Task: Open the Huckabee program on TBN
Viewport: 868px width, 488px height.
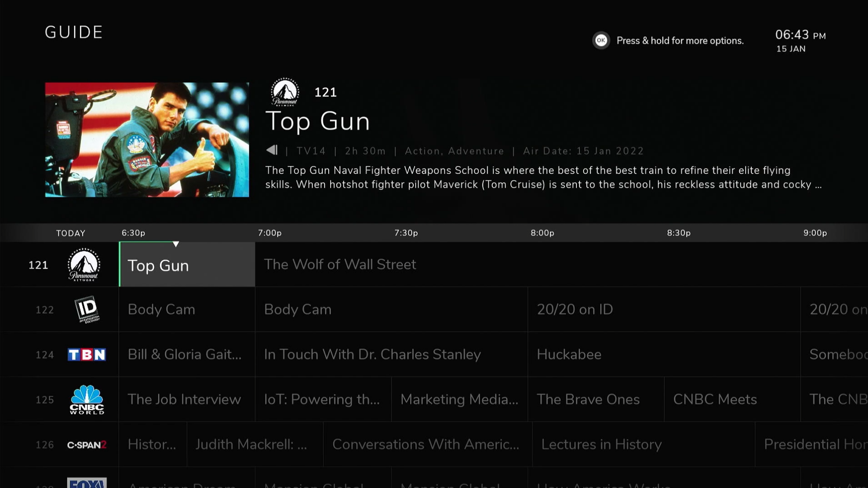Action: tap(569, 355)
